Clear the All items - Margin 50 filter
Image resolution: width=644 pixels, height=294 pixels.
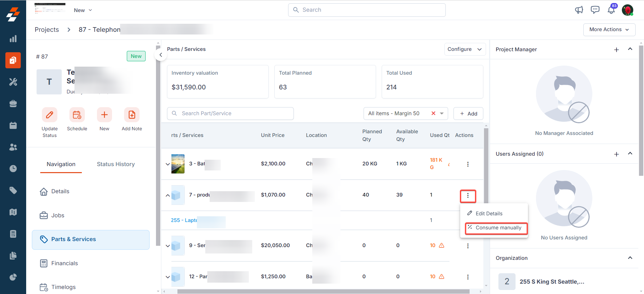pyautogui.click(x=433, y=114)
